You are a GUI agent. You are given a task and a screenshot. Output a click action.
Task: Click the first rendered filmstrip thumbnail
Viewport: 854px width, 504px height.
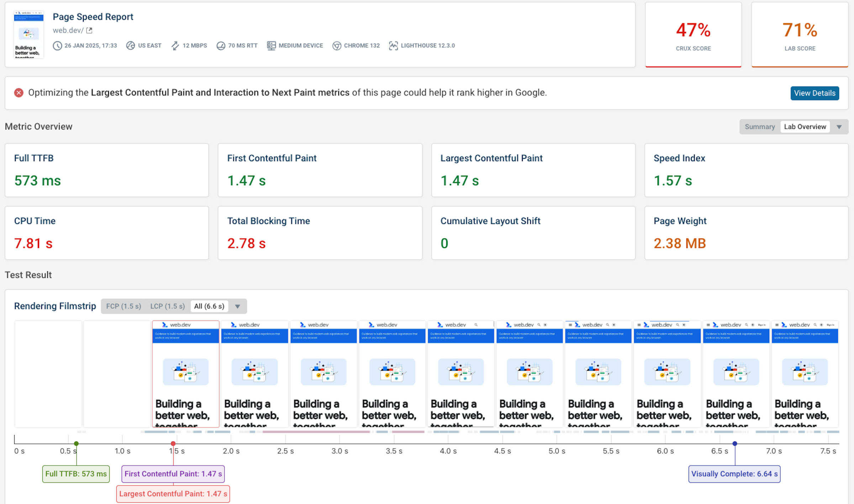click(185, 373)
